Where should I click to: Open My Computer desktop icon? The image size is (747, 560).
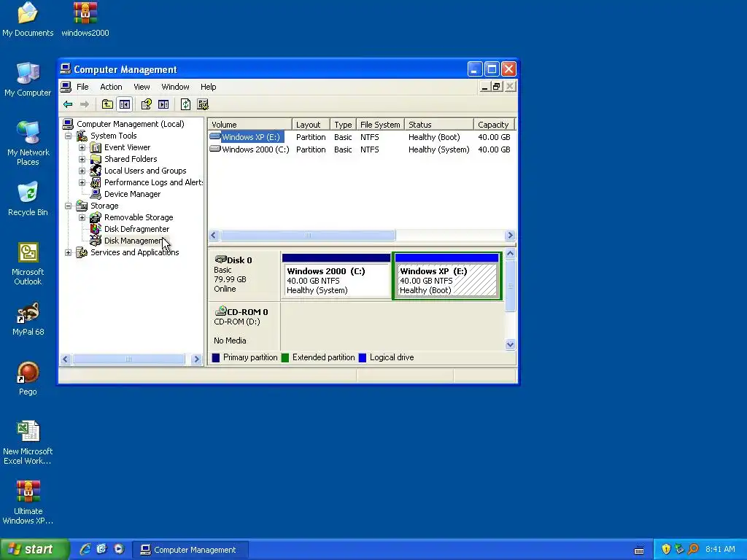point(28,79)
